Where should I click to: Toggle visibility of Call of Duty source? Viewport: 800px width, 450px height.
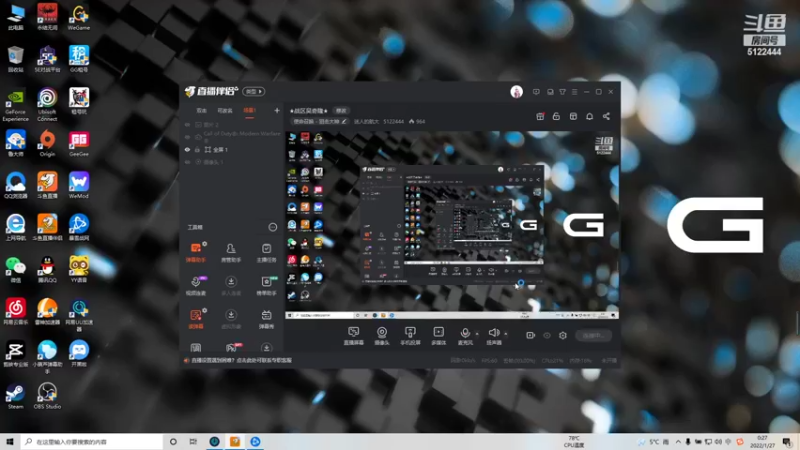coord(187,137)
